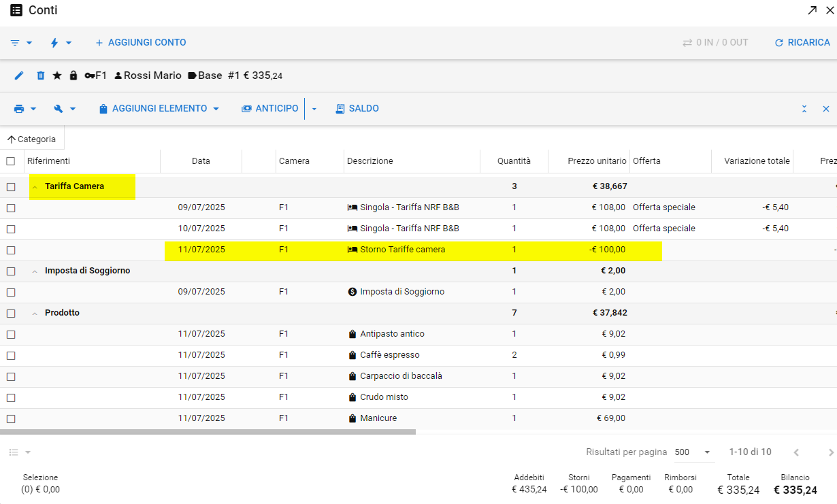
Task: Open the print icon menu
Action: (24, 109)
